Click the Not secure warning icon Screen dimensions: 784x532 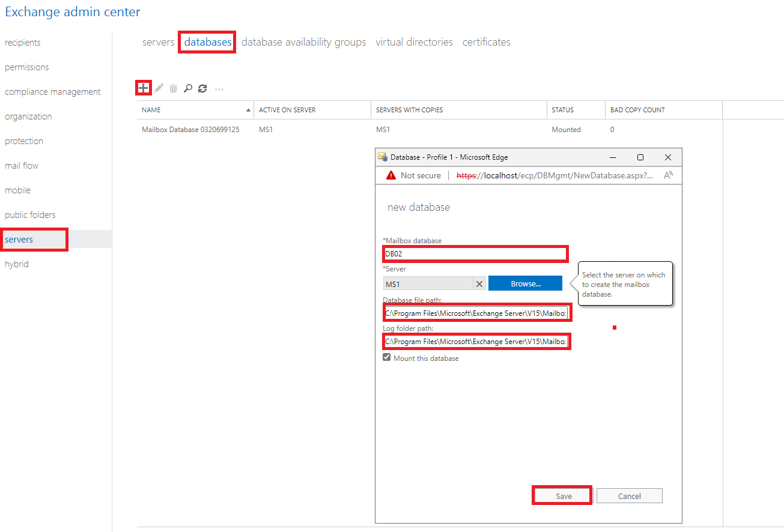391,175
